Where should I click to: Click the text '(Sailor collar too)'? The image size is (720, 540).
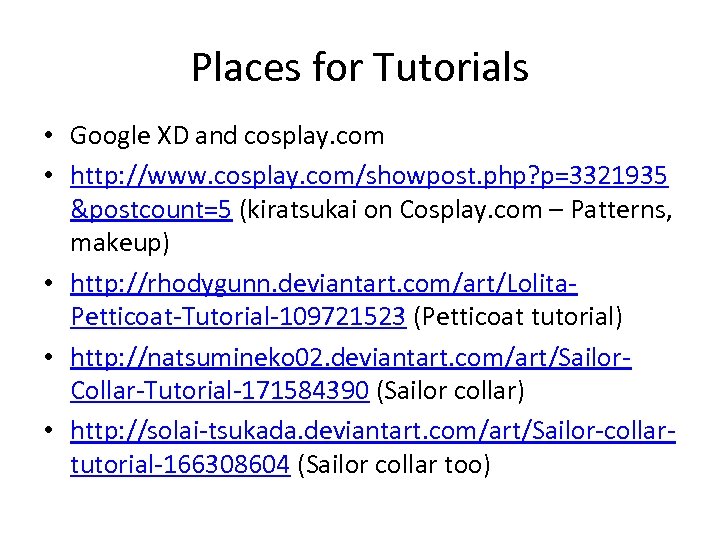[x=394, y=464]
